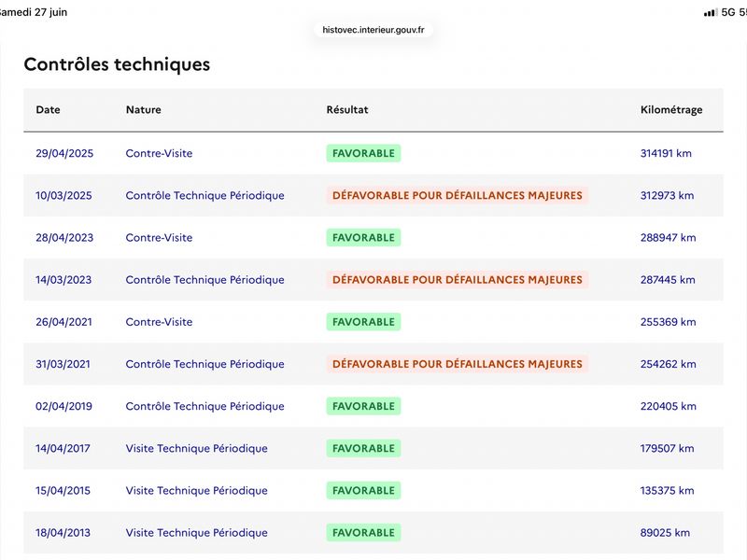Click the 135375 km mileage value
The image size is (747, 560).
coord(667,491)
